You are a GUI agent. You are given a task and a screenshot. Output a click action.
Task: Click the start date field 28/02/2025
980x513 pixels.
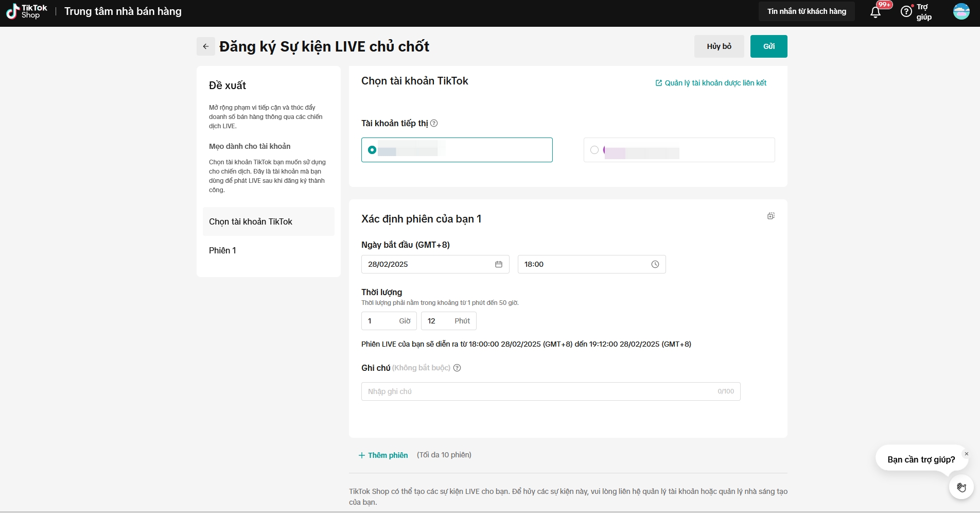435,264
